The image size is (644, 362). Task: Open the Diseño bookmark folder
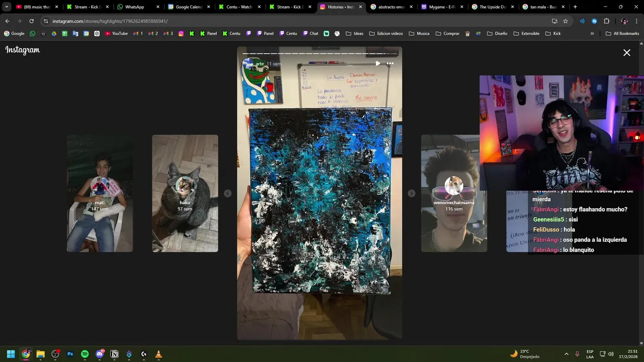tap(497, 34)
